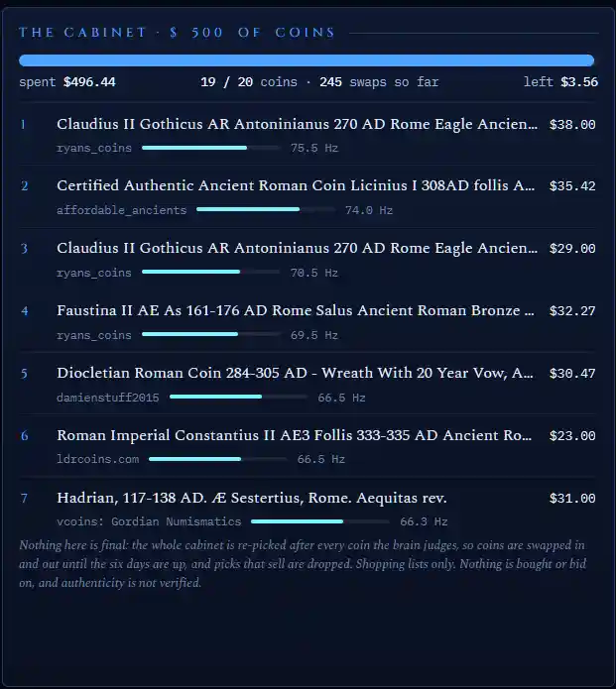This screenshot has width=616, height=689.
Task: Click the $31.00 price of the Hadrian coin
Action: pos(572,498)
